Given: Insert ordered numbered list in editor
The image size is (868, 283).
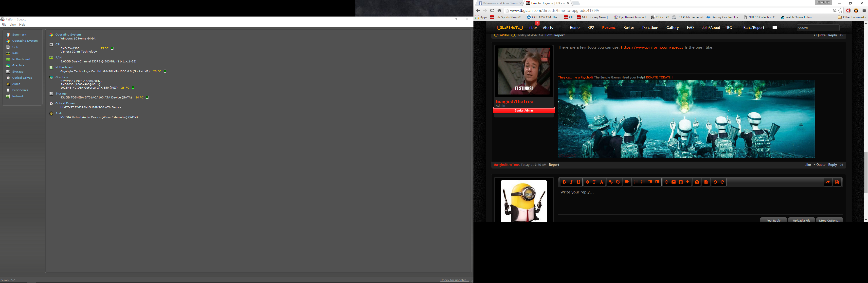Looking at the screenshot, I should tap(643, 182).
